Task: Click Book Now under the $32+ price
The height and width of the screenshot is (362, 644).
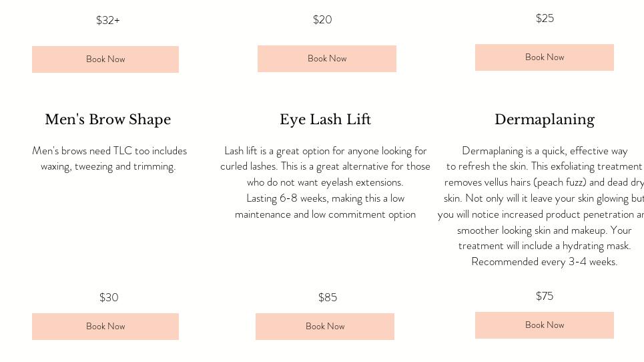Action: tap(105, 59)
